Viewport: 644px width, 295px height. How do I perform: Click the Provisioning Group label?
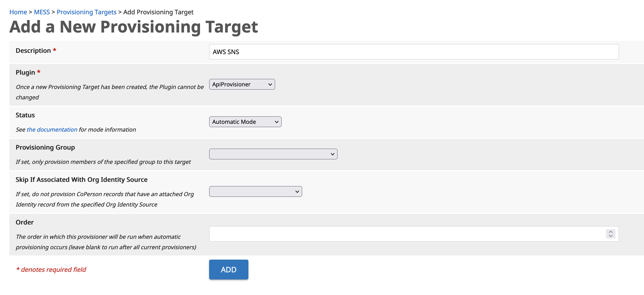45,147
